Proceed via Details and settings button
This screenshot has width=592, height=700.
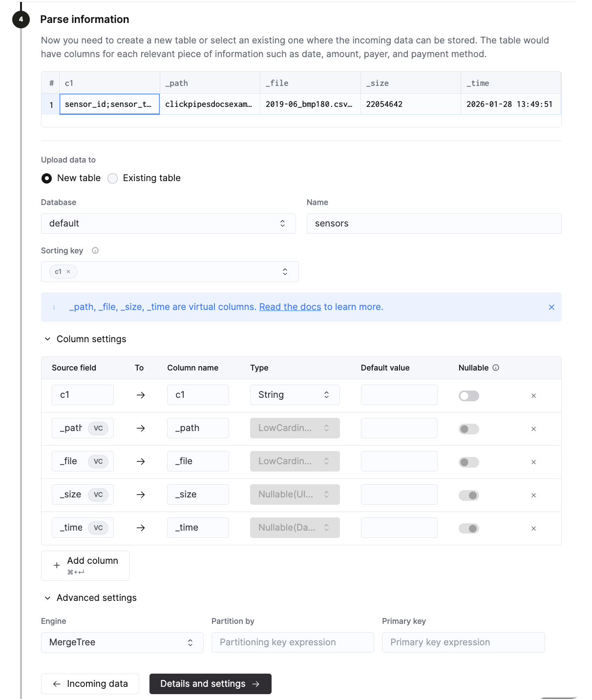210,684
